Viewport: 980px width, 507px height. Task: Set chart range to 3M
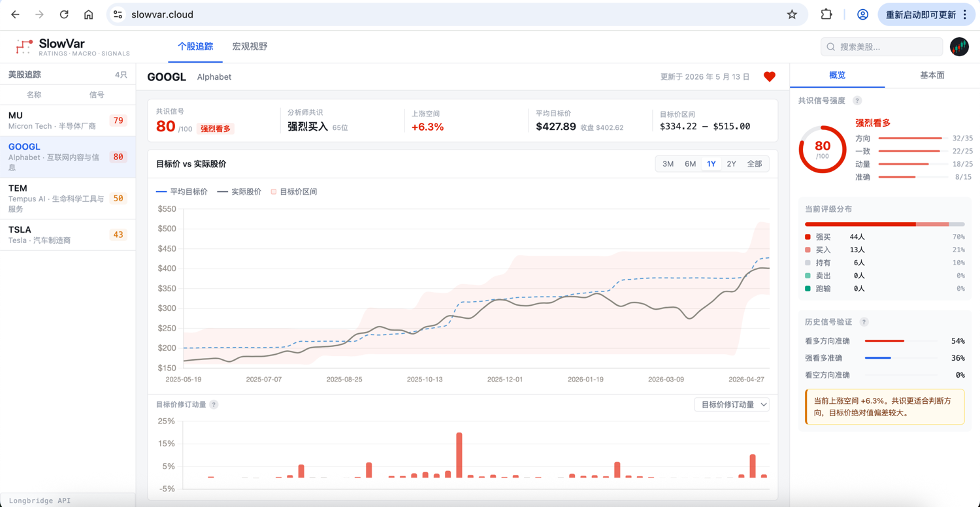coord(668,164)
